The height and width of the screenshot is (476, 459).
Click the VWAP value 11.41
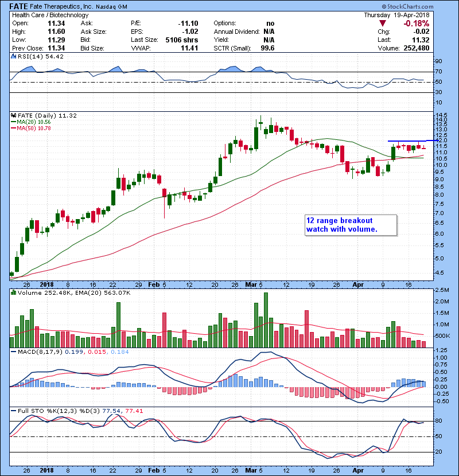189,48
